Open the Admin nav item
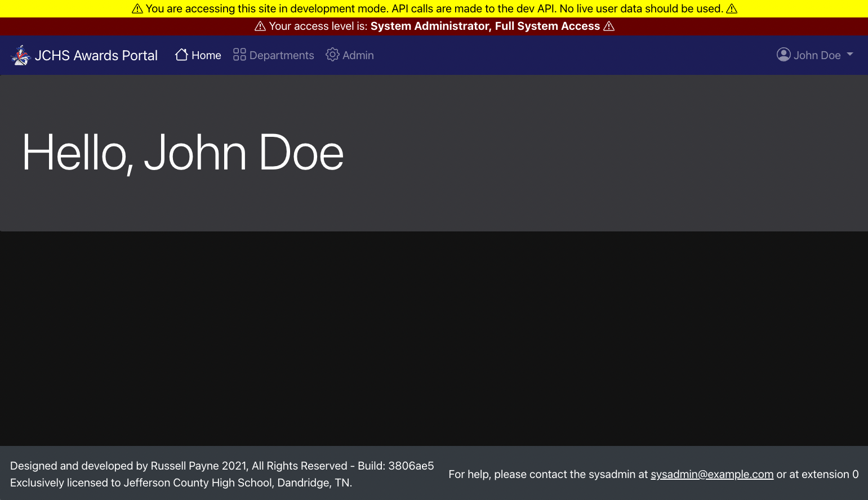This screenshot has height=500, width=868. [x=358, y=55]
